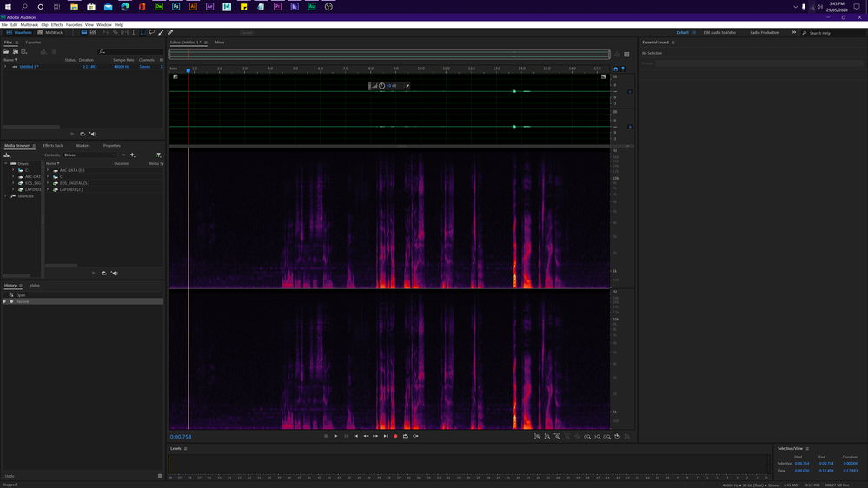Click Import File icon in Files panel
The width and height of the screenshot is (868, 488).
tap(15, 52)
